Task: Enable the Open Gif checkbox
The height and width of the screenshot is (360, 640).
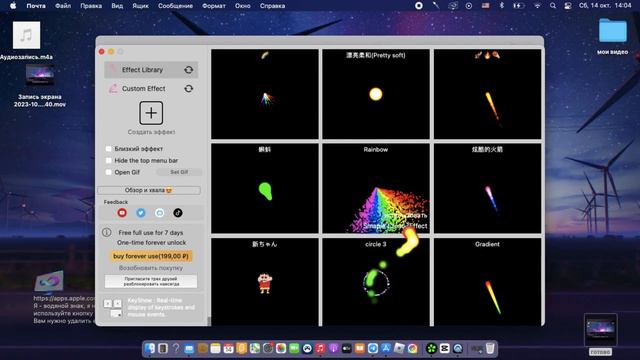Action: pyautogui.click(x=109, y=172)
